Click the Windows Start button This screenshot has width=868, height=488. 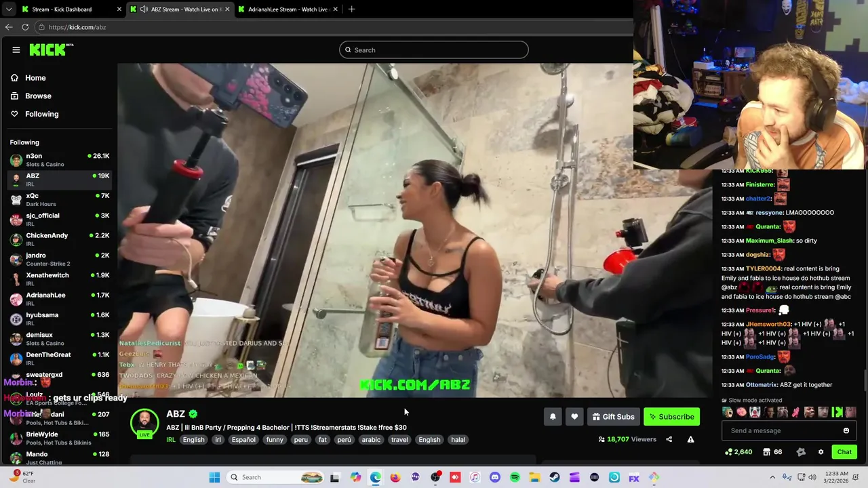pyautogui.click(x=214, y=477)
